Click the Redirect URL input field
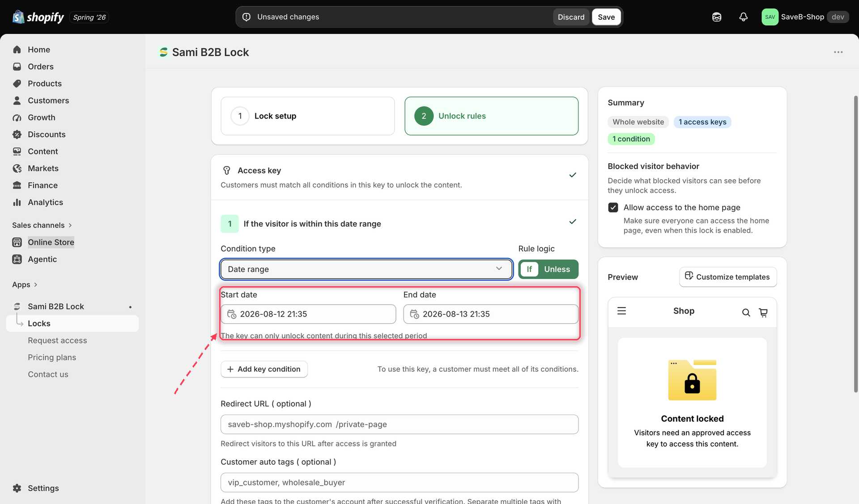 [399, 424]
